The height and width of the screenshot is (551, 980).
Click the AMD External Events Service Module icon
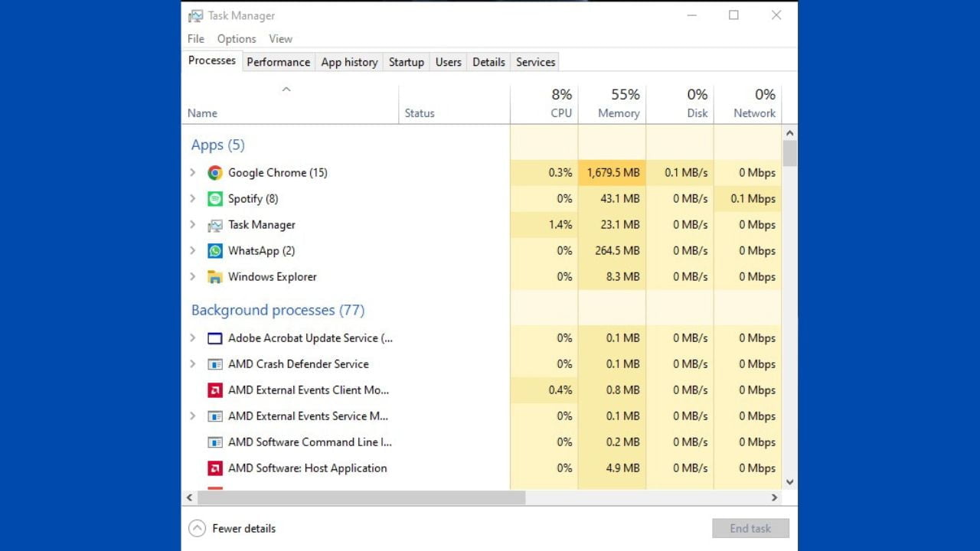(x=215, y=416)
